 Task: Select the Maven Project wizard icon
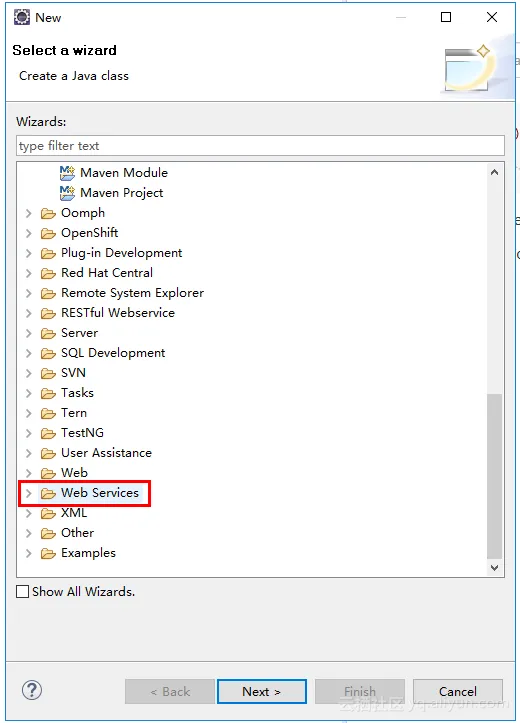(67, 193)
